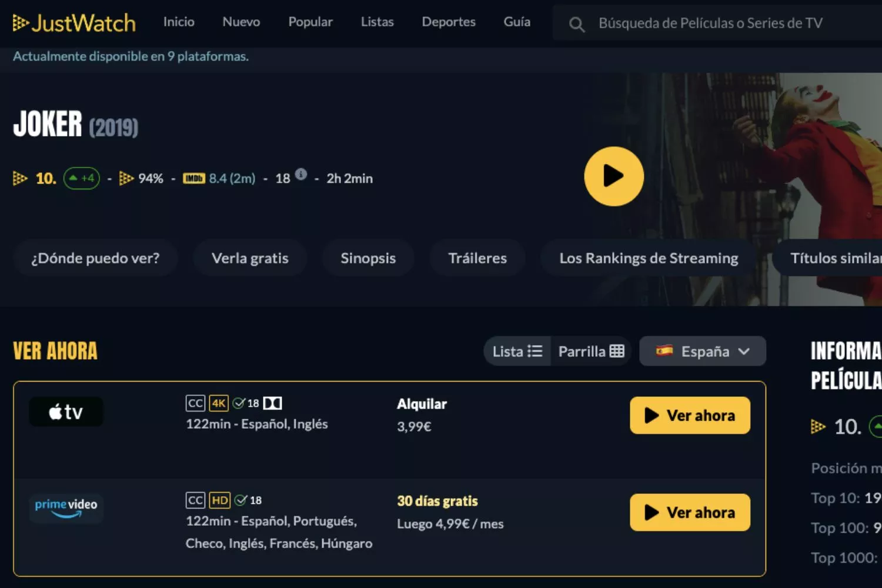Go to the Nuevo section
882x588 pixels.
click(241, 22)
